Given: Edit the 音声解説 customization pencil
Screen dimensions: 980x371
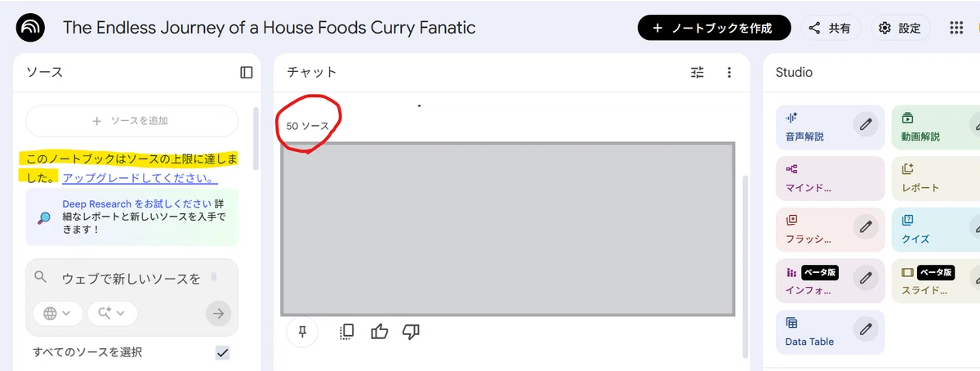Looking at the screenshot, I should (866, 125).
